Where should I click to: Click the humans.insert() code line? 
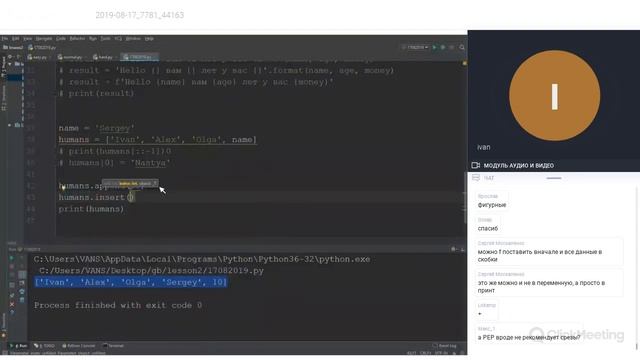(x=96, y=198)
